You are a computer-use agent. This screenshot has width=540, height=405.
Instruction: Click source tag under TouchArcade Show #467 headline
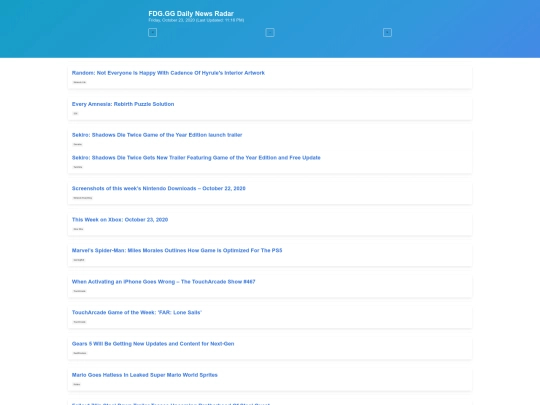pyautogui.click(x=79, y=291)
